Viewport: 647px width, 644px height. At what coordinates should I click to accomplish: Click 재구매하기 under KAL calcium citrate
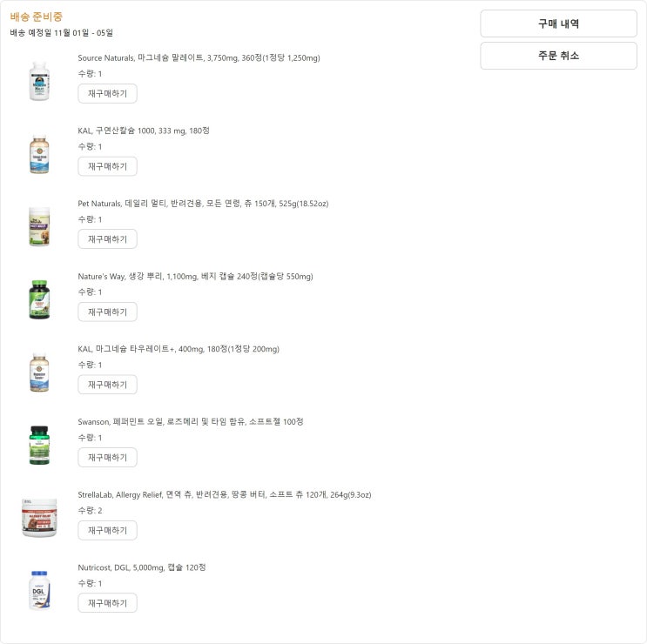pos(107,166)
